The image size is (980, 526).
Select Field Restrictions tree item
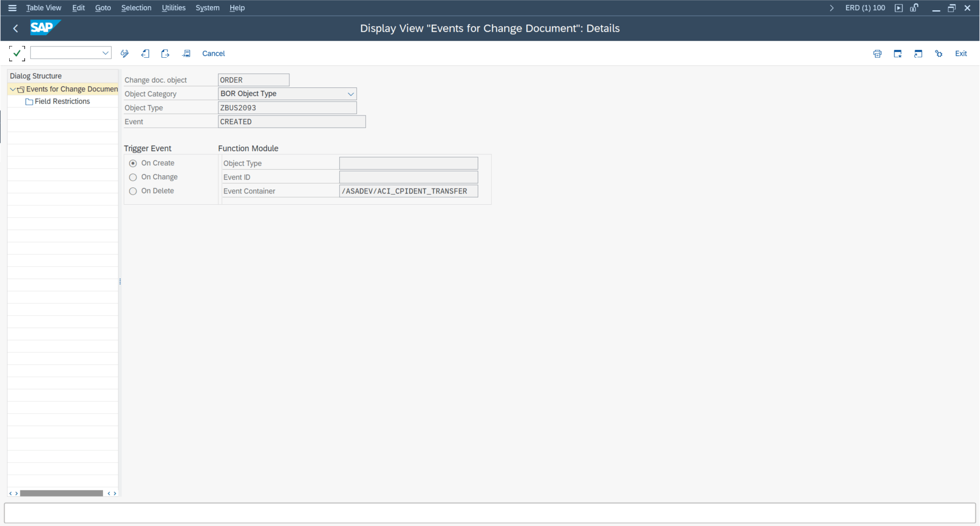pos(62,102)
